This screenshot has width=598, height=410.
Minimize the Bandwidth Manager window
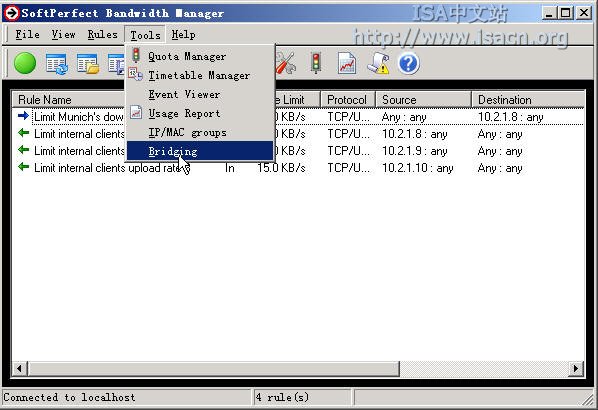click(x=549, y=13)
